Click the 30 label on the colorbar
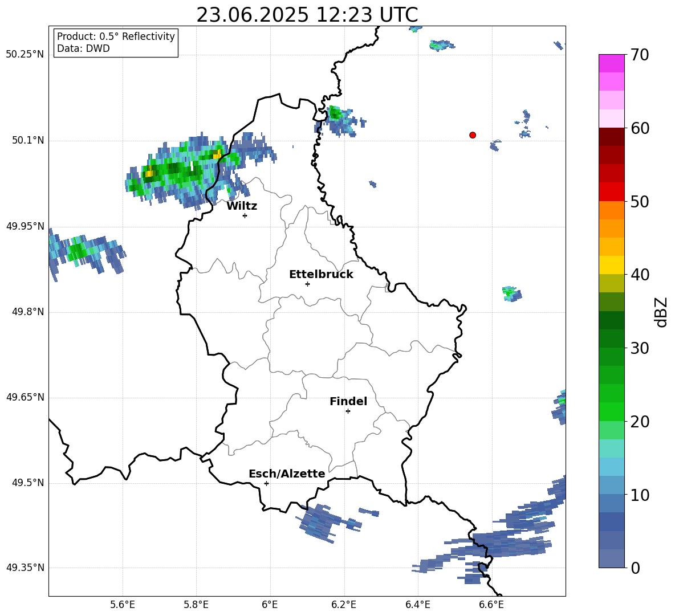The width and height of the screenshot is (675, 616). tap(639, 348)
